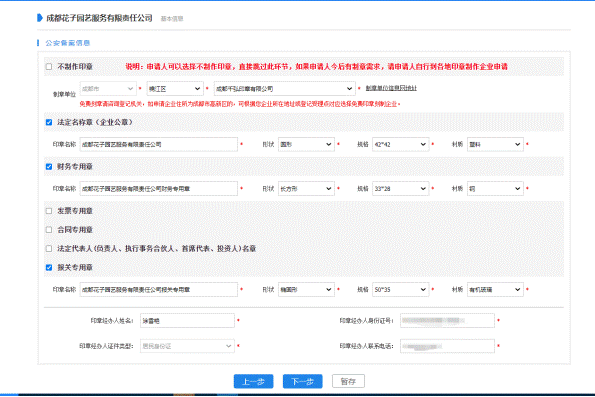Open 形状 椭圆形 dropdown
The width and height of the screenshot is (595, 397).
coord(306,290)
